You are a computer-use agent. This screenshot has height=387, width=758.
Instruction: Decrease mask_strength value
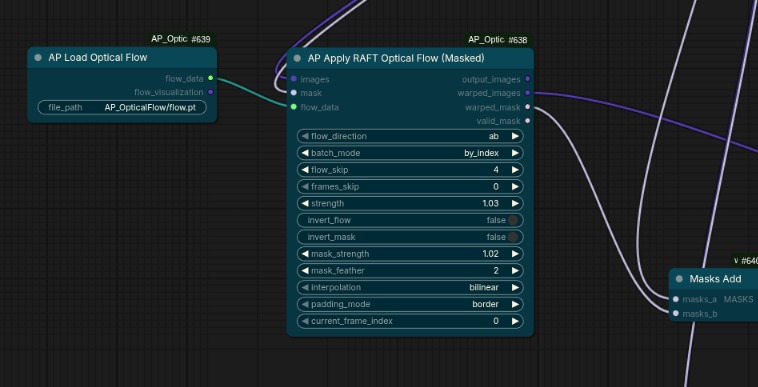[305, 254]
